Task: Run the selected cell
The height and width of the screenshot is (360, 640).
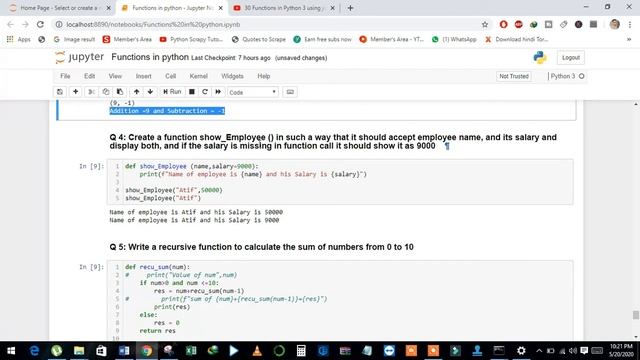Action: (x=172, y=92)
